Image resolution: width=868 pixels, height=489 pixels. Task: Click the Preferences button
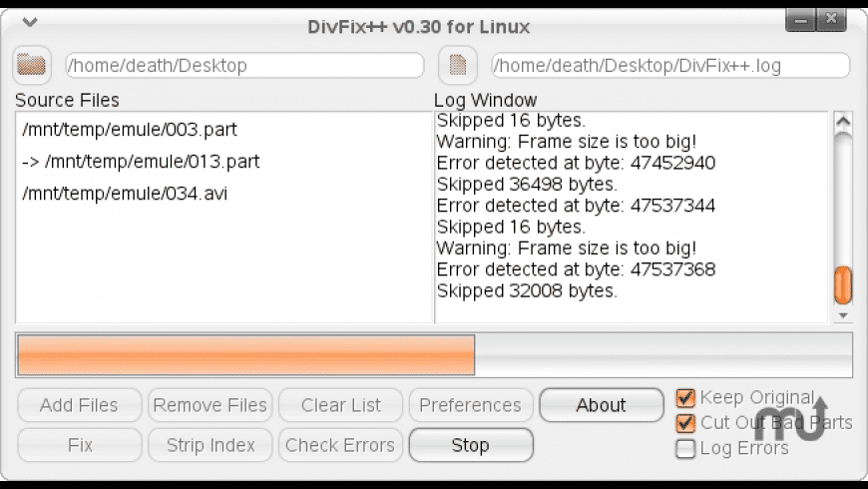470,405
